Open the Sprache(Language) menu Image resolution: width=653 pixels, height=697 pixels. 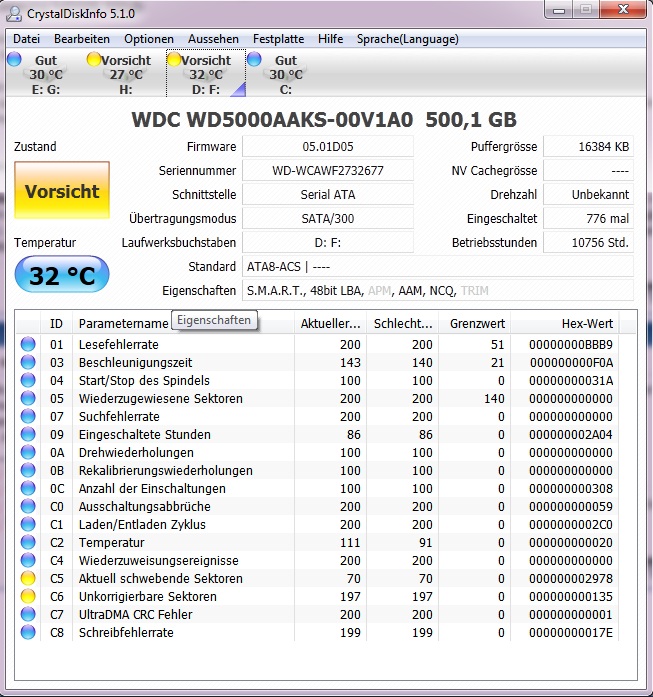(x=408, y=39)
